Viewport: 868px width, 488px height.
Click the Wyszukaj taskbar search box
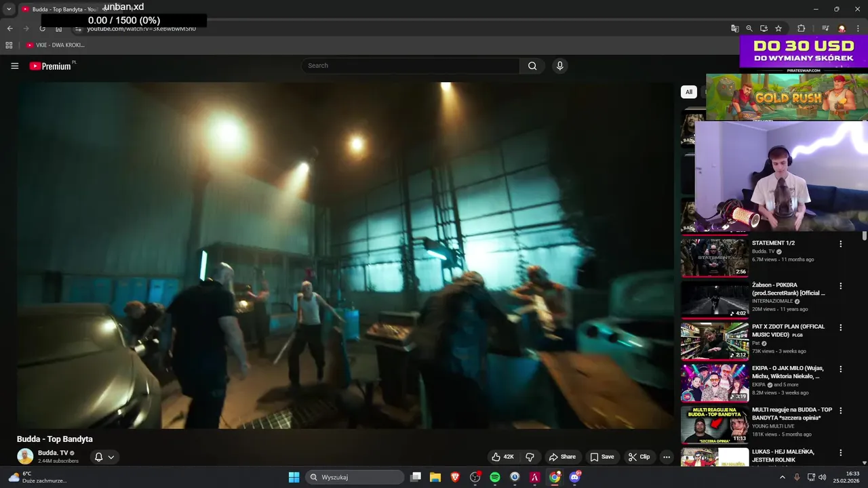[355, 477]
